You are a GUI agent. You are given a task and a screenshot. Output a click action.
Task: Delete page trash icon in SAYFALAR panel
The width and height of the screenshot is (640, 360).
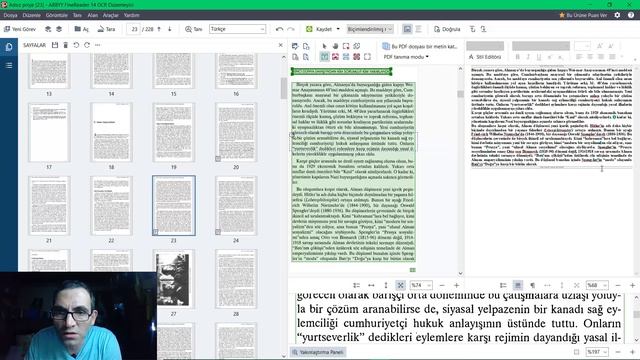coord(65,45)
